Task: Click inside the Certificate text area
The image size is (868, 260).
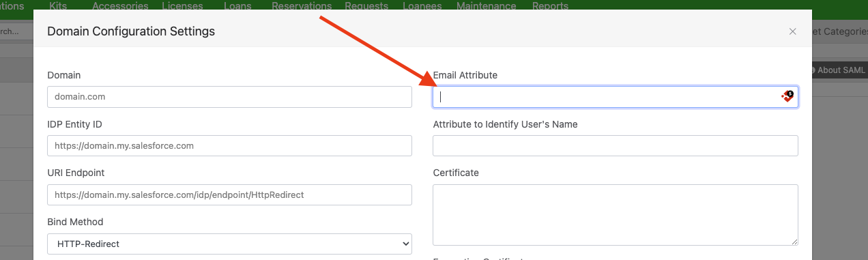Action: 616,215
